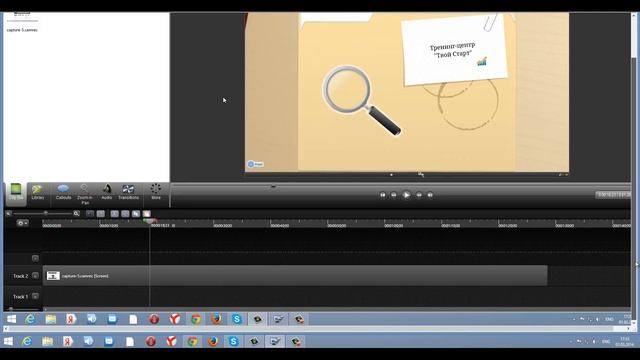Open Start menu on the outer bottom taskbar
This screenshot has width=640, height=360.
point(8,341)
